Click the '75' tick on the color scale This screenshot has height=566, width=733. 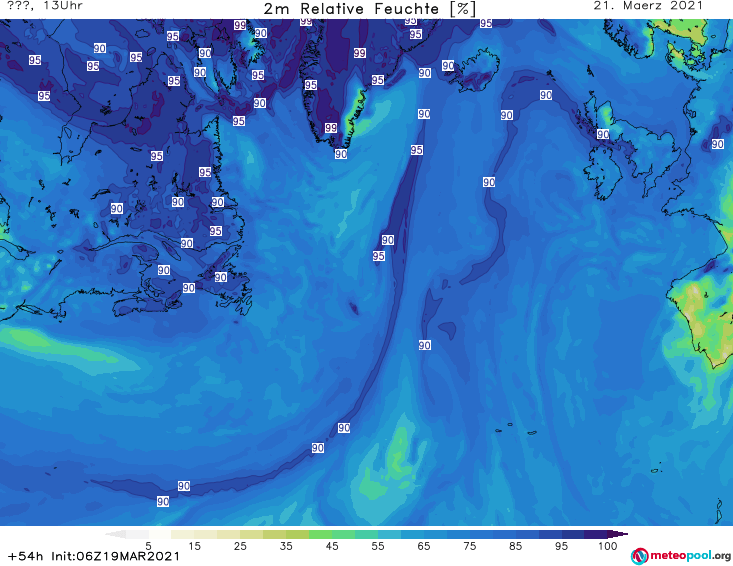[469, 546]
